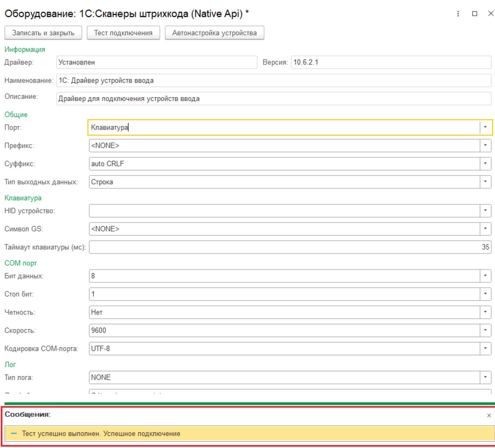Click the Драйвер field showing Установлен

click(x=157, y=62)
